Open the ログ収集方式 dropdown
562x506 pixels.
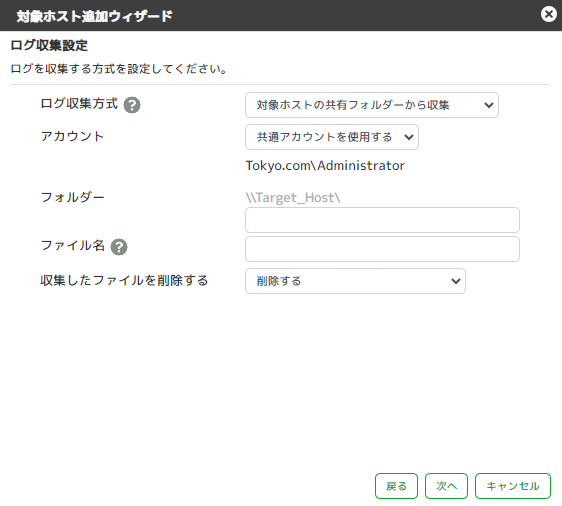372,105
